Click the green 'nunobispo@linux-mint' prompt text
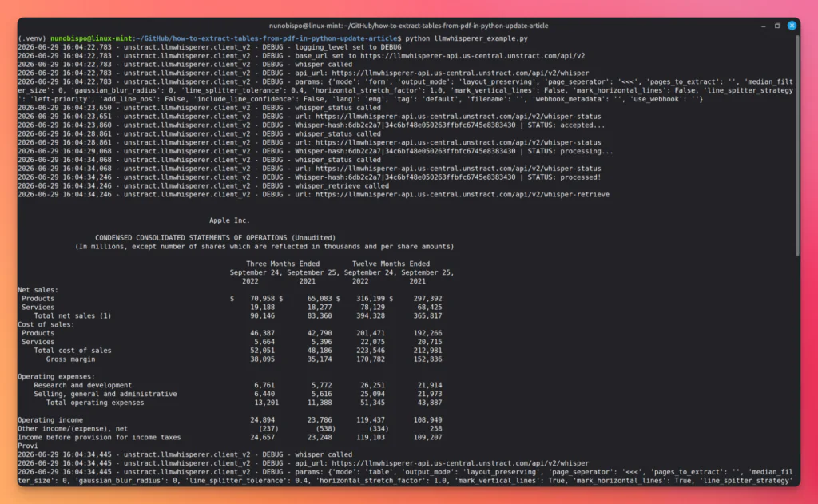This screenshot has height=504, width=818. pyautogui.click(x=92, y=38)
